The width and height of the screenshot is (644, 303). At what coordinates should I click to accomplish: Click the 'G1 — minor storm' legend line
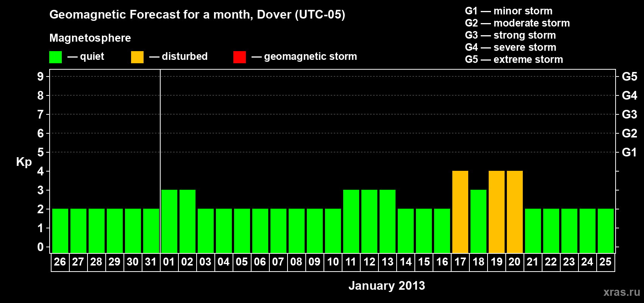509,11
